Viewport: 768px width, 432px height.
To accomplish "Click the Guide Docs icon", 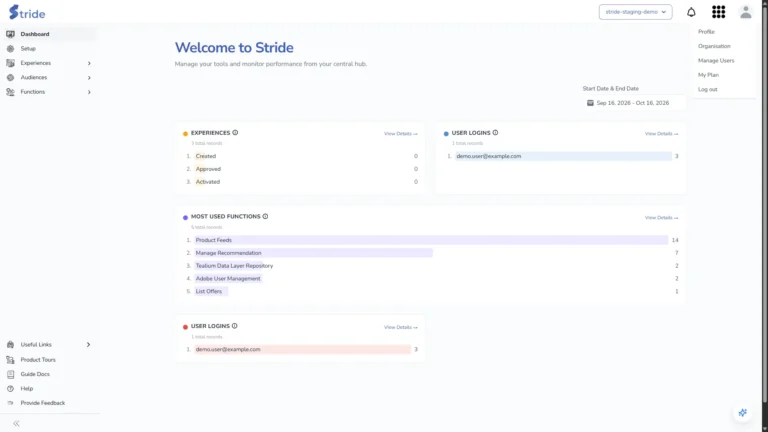I will coord(10,374).
